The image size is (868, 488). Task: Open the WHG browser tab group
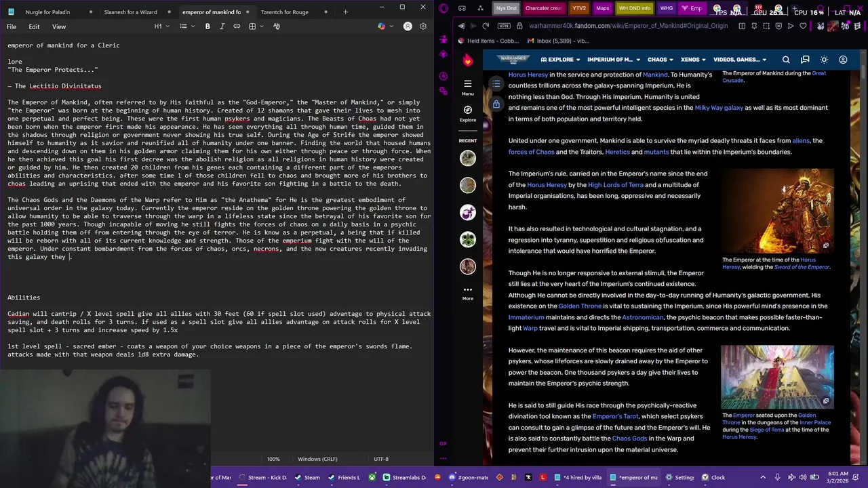[666, 8]
